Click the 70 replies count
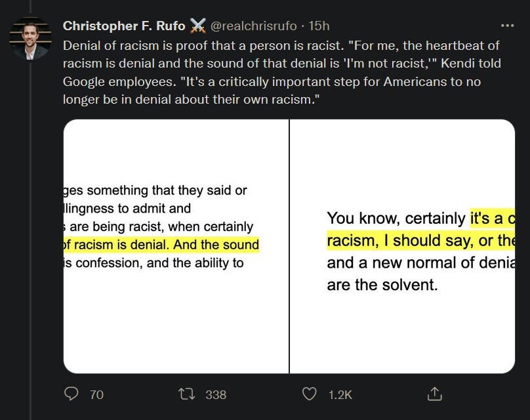530x420 pixels. point(96,394)
